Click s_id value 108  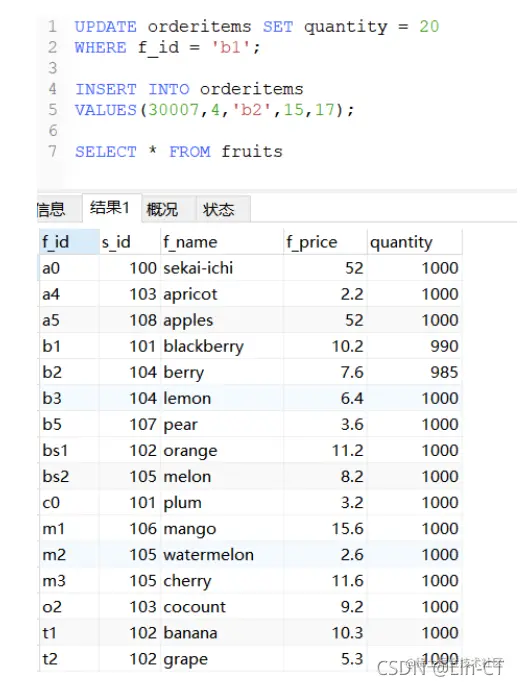[x=130, y=320]
